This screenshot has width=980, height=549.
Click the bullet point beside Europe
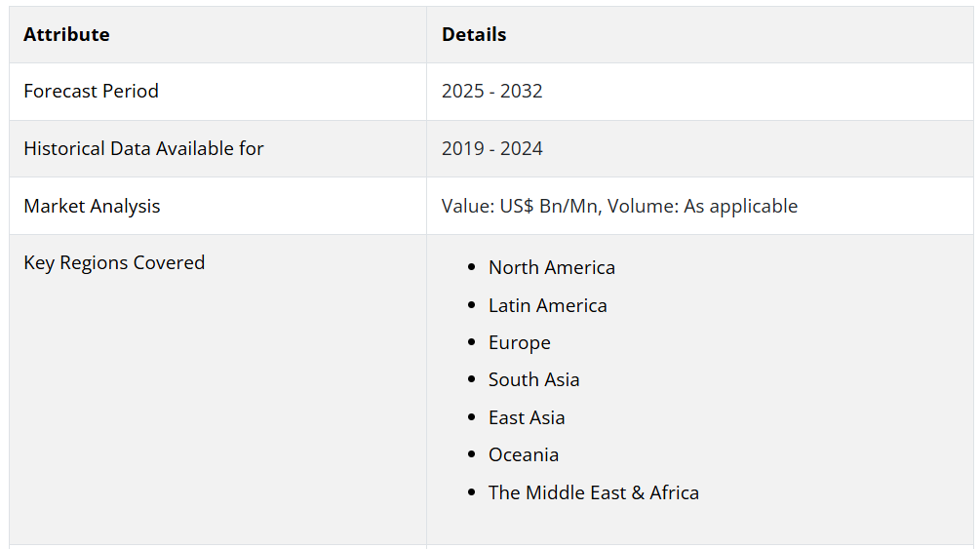472,343
